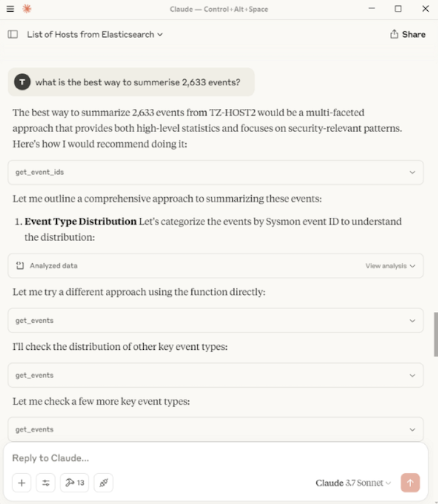Screen dimensions: 438x504
Task: Expand the second get_events tool call
Action: pyautogui.click(x=412, y=375)
